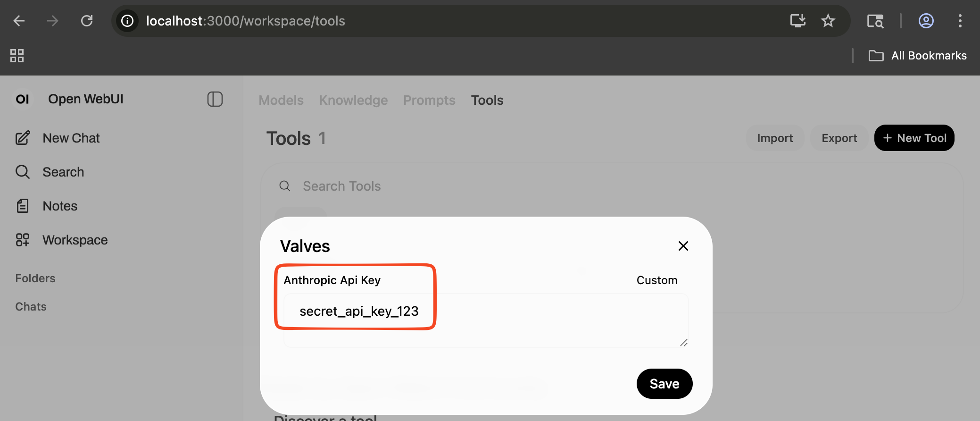Create a New Tool
980x421 pixels.
[914, 138]
